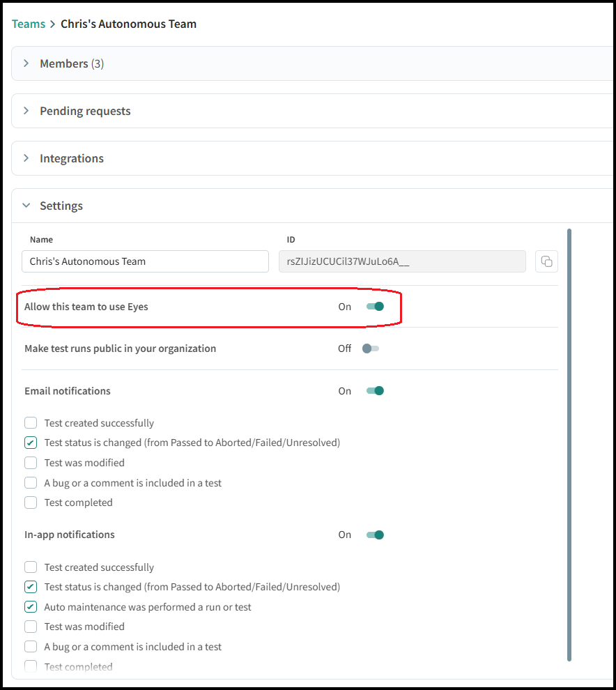The height and width of the screenshot is (690, 616).
Task: Turn off In-app notifications toggle
Action: point(375,535)
